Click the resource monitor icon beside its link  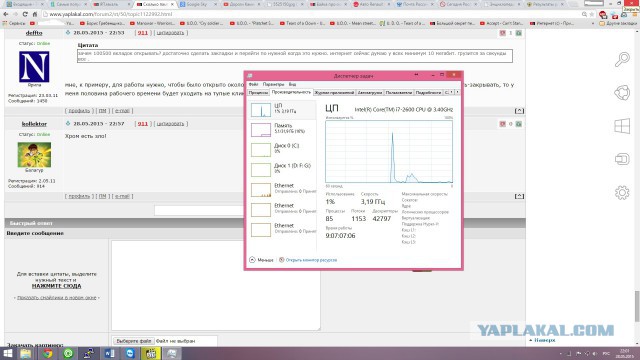coord(281,260)
